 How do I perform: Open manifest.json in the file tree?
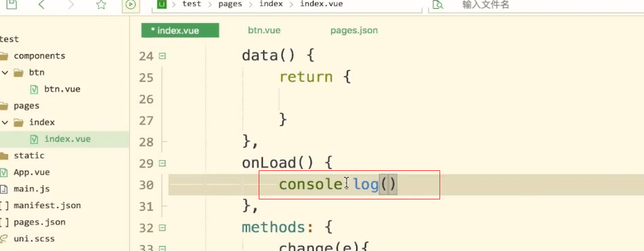(47, 206)
